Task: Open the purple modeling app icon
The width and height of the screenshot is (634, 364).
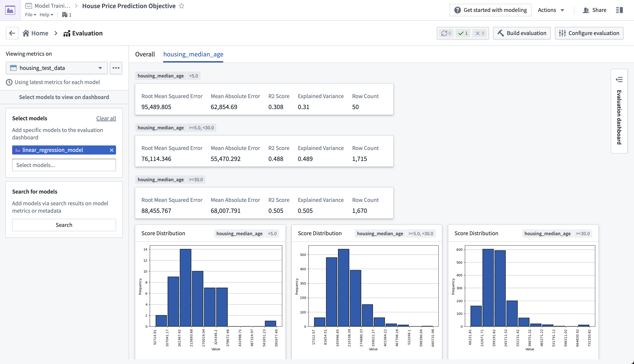Action: coord(10,10)
